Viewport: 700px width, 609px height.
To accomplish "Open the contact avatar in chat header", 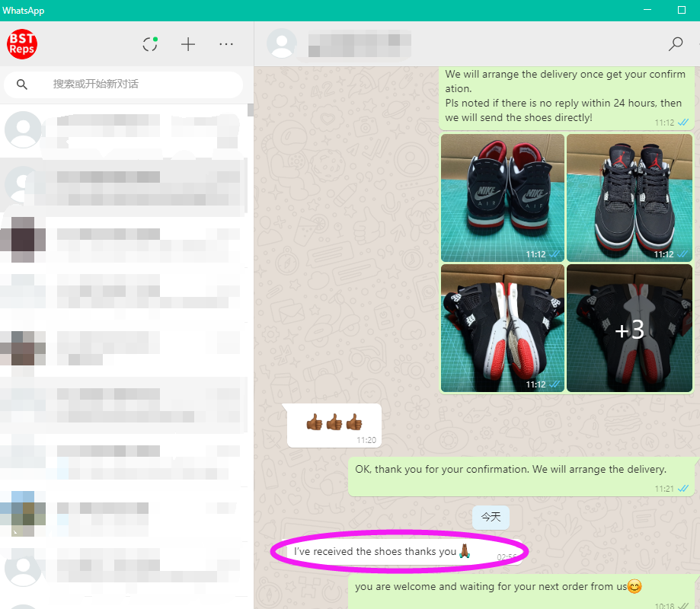I will click(x=282, y=43).
